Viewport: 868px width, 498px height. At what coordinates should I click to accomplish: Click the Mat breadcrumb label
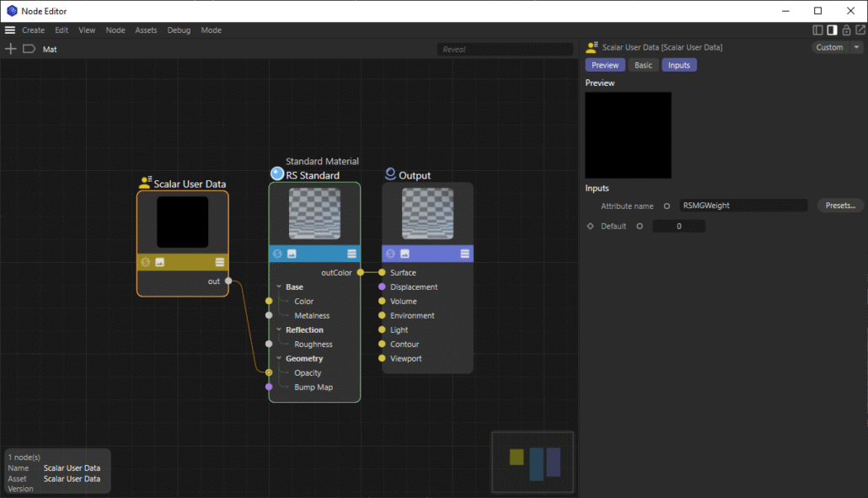[50, 49]
